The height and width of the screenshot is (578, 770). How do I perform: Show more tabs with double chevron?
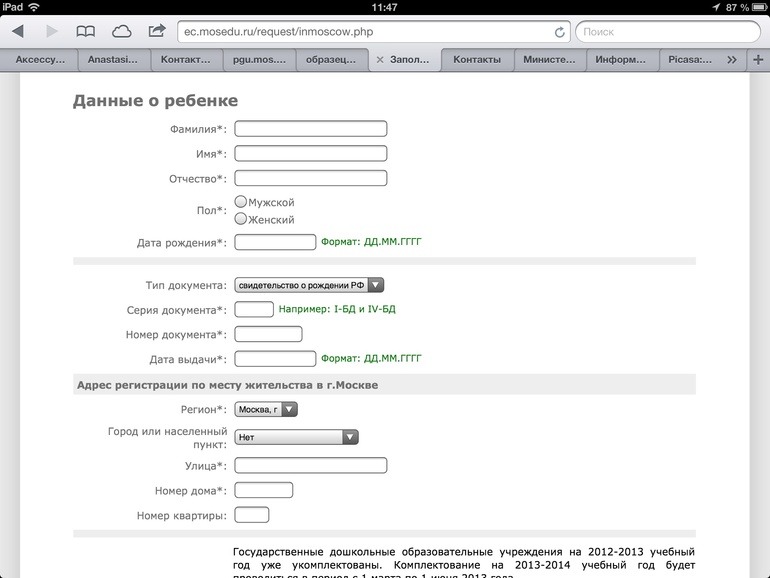(732, 60)
